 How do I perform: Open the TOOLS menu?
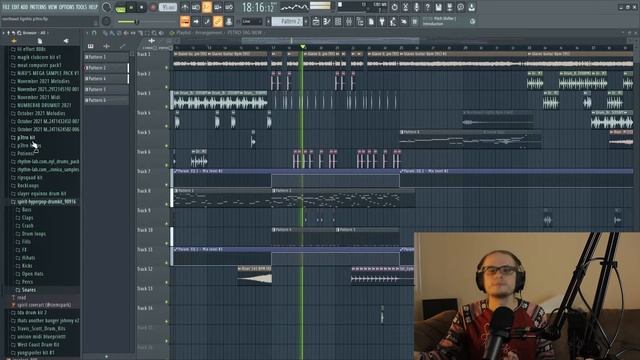(81, 7)
